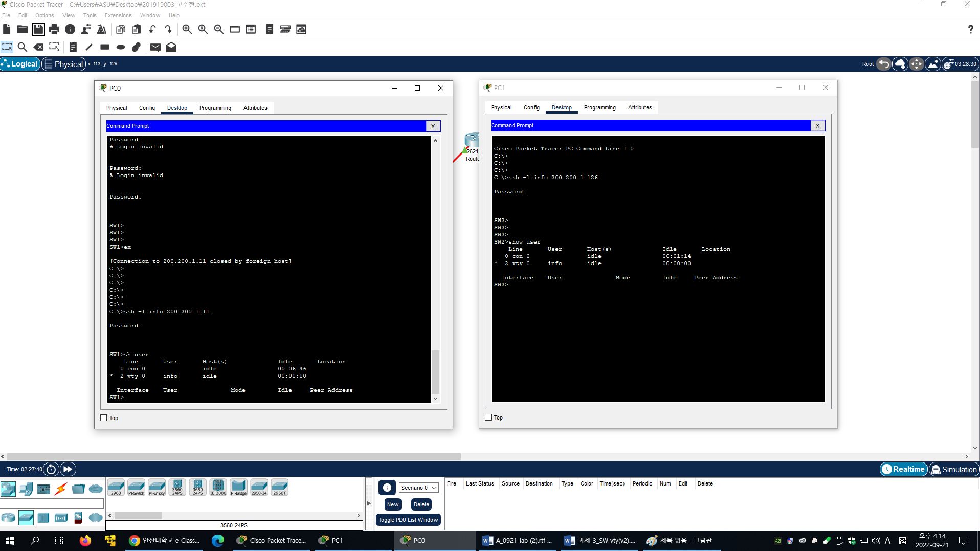Image resolution: width=980 pixels, height=551 pixels.
Task: Open Config tab in PC0 window
Action: click(x=147, y=108)
